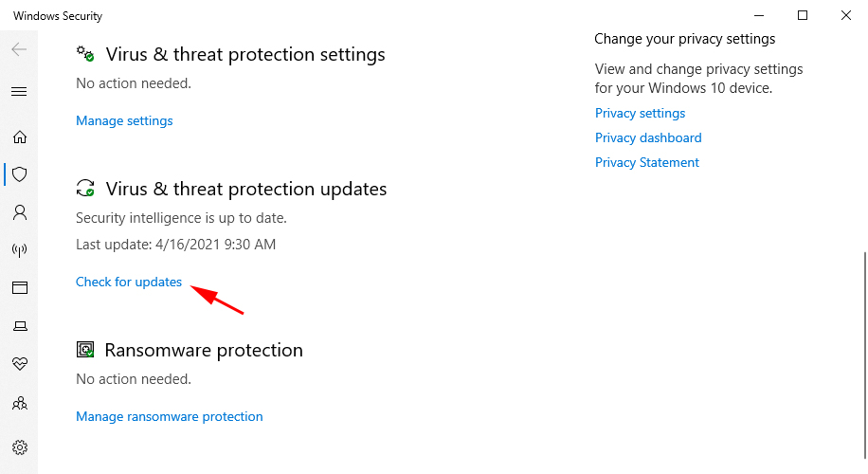
Task: Open Settings gear in the sidebar
Action: (x=20, y=447)
